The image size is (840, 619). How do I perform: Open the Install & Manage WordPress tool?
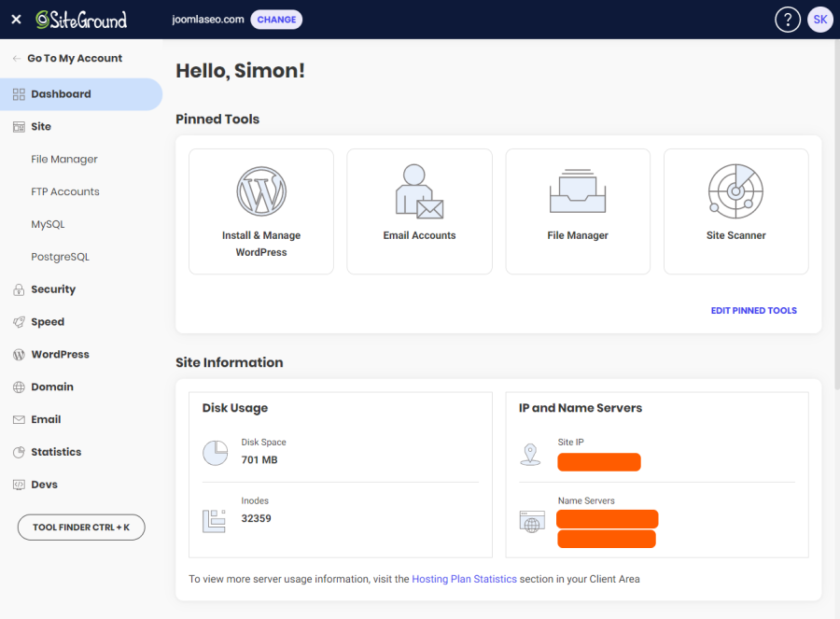click(261, 211)
